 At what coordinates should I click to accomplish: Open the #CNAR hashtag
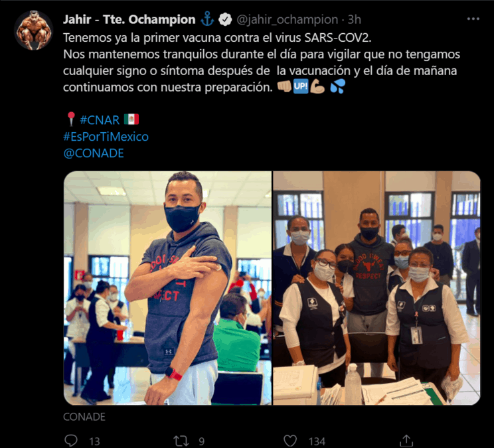coord(100,120)
